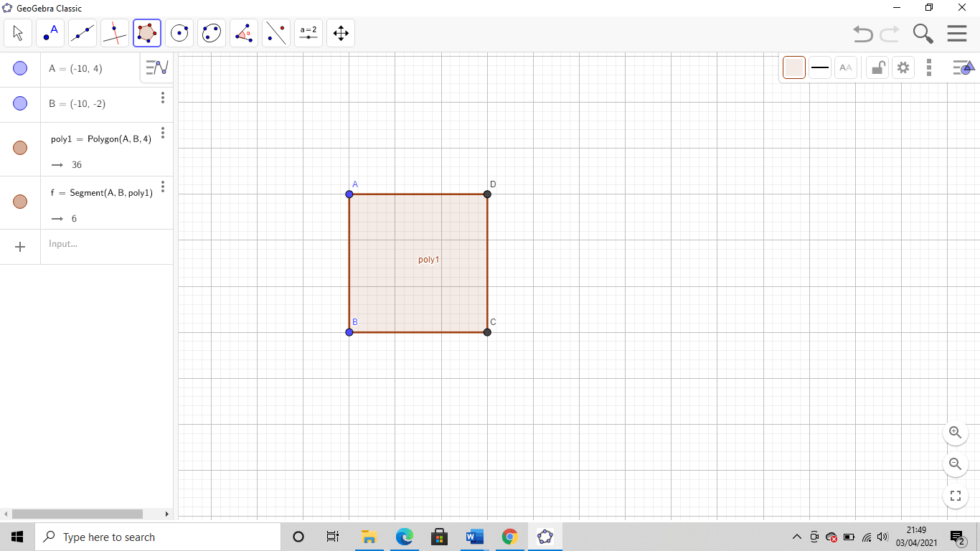Image resolution: width=980 pixels, height=551 pixels.
Task: Choose the Circle with Center tool
Action: (x=179, y=32)
